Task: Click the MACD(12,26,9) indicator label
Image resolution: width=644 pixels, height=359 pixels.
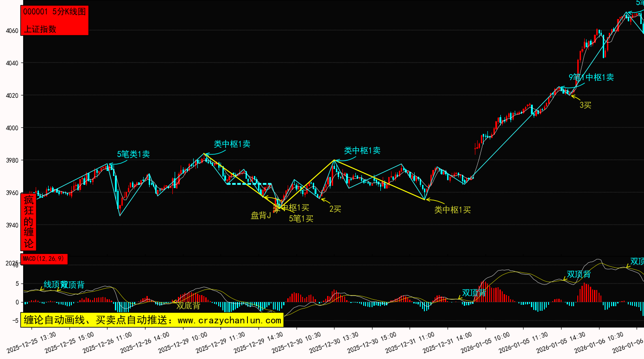Action: pos(44,259)
